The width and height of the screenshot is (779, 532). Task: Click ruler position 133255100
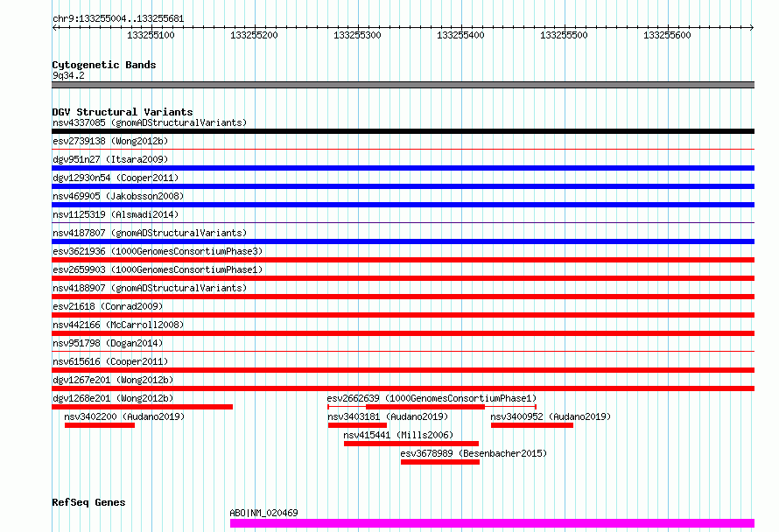tap(151, 35)
